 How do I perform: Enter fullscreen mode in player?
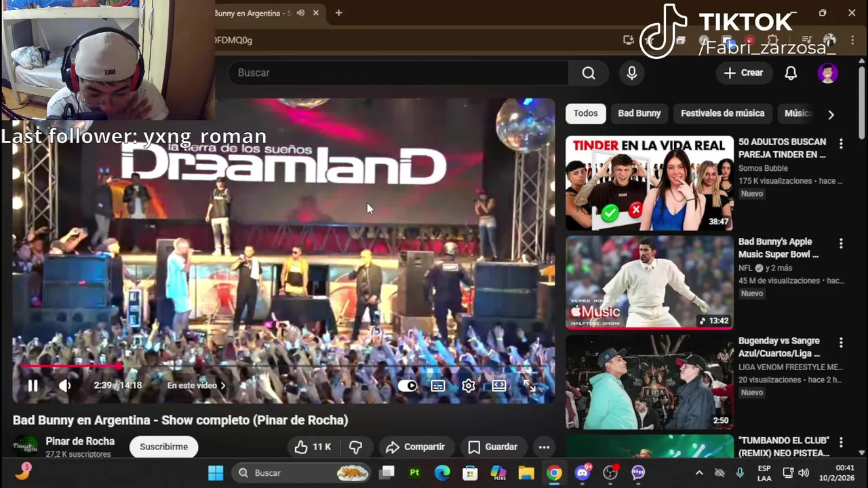(530, 386)
